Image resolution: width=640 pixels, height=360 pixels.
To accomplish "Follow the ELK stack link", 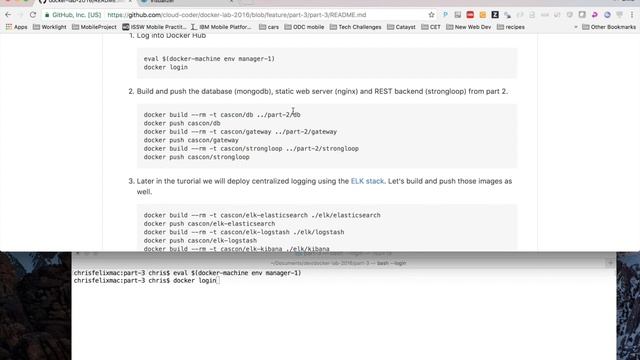I will (367, 181).
